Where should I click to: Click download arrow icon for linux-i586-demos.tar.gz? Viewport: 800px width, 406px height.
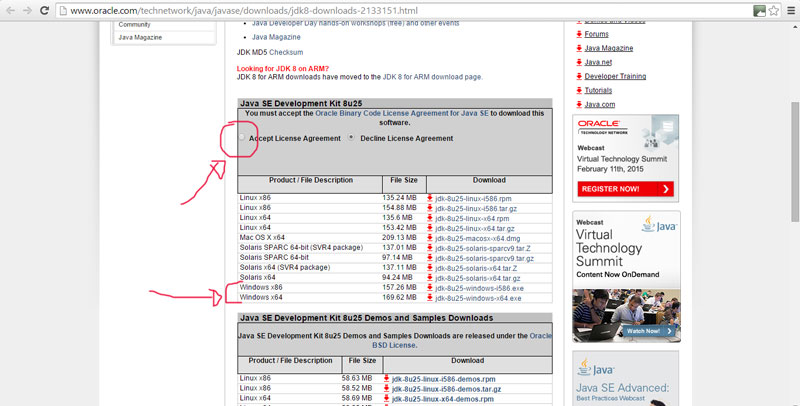click(x=386, y=389)
